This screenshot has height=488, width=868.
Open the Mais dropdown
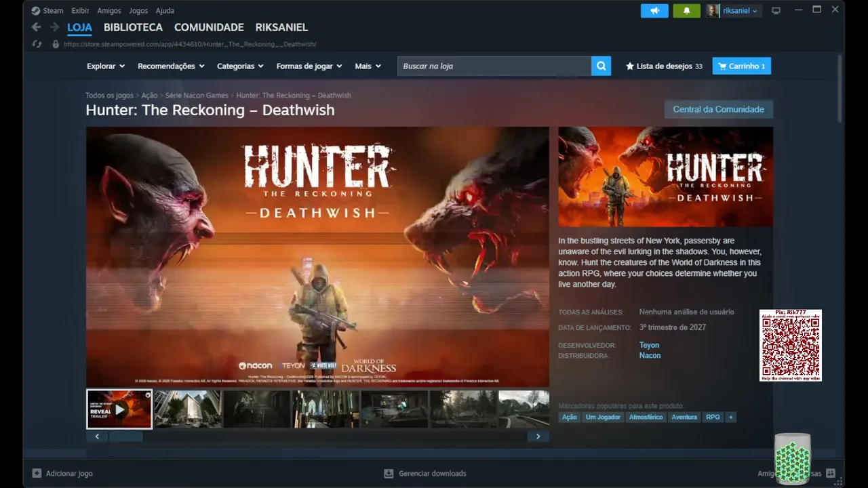[368, 66]
